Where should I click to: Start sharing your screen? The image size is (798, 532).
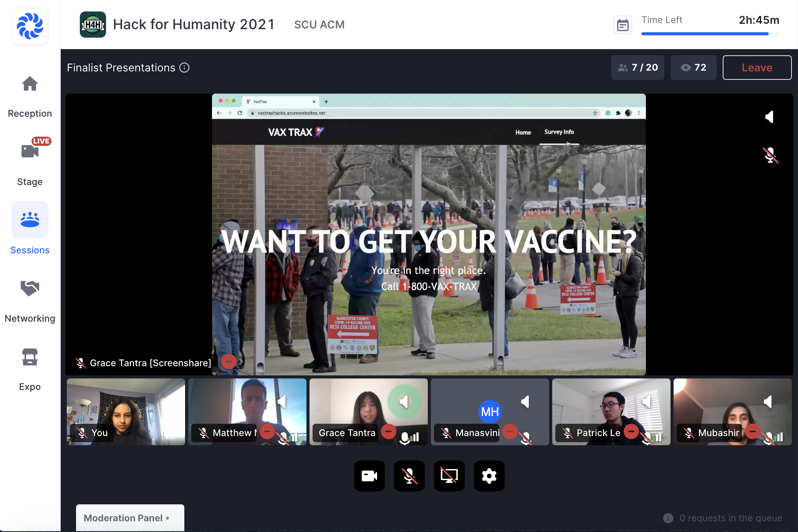(449, 476)
